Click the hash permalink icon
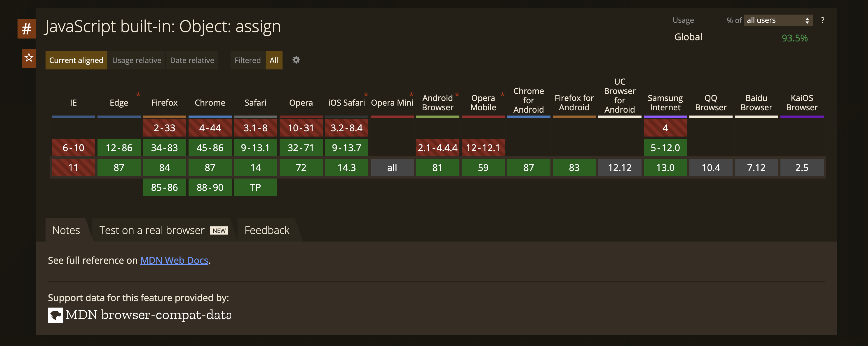This screenshot has height=346, width=868. (27, 29)
